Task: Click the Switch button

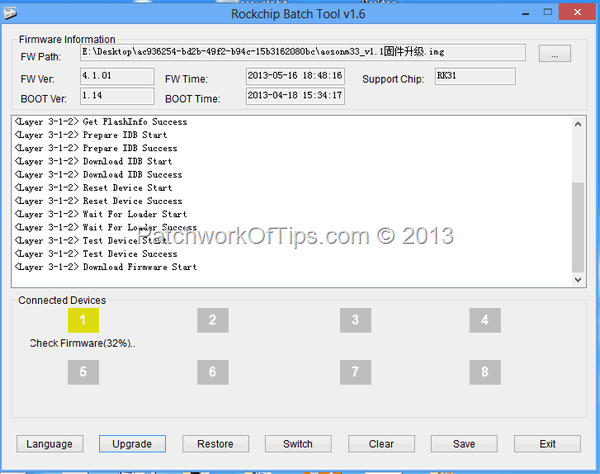Action: click(298, 444)
